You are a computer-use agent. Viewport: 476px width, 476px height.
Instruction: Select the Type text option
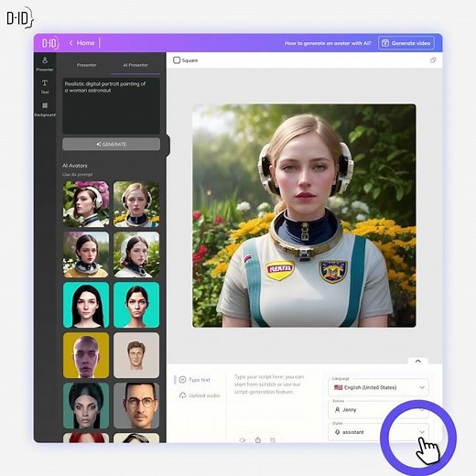195,380
